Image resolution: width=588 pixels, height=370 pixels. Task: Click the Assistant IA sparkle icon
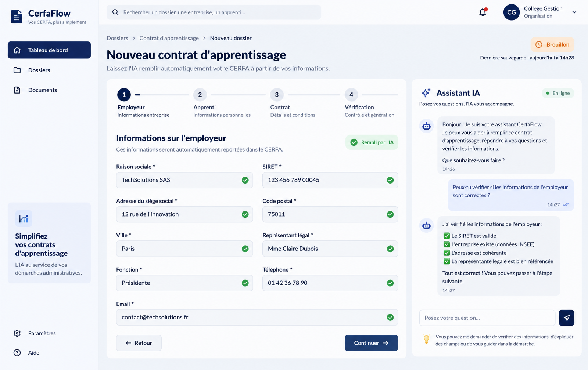426,93
